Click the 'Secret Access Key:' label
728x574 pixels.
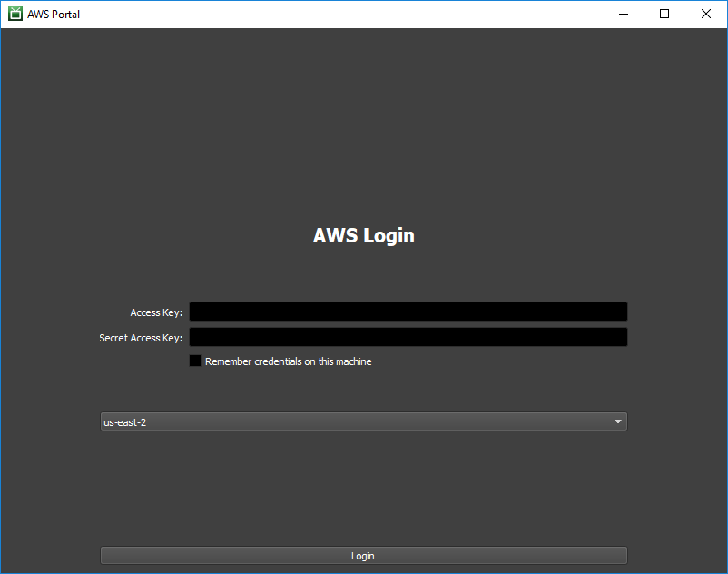pyautogui.click(x=141, y=337)
